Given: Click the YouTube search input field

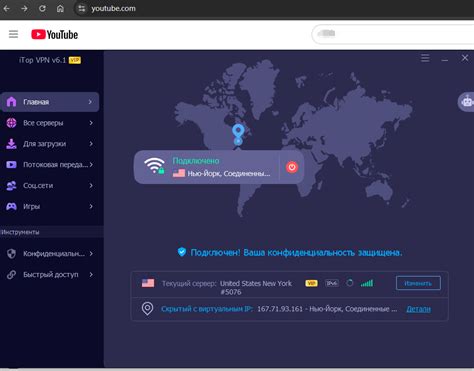Looking at the screenshot, I should click(393, 34).
